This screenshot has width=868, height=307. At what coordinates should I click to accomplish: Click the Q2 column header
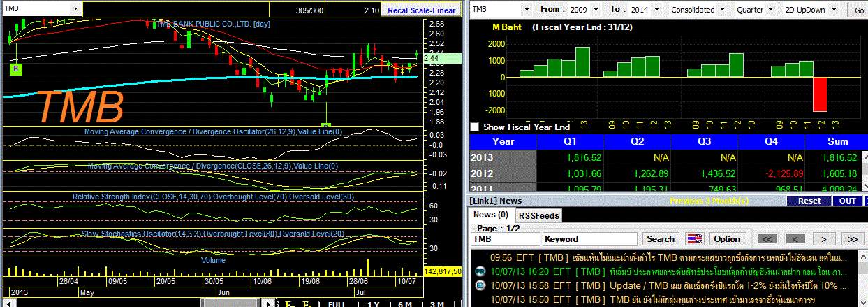coord(638,141)
